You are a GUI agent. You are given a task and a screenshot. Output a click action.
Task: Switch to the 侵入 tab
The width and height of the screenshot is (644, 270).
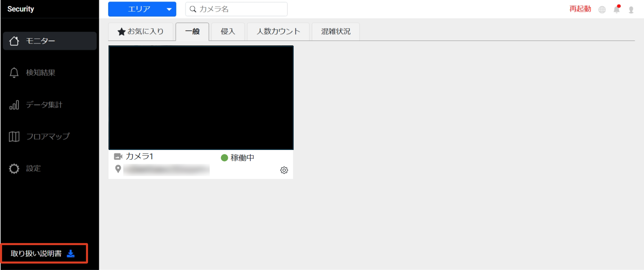[228, 31]
